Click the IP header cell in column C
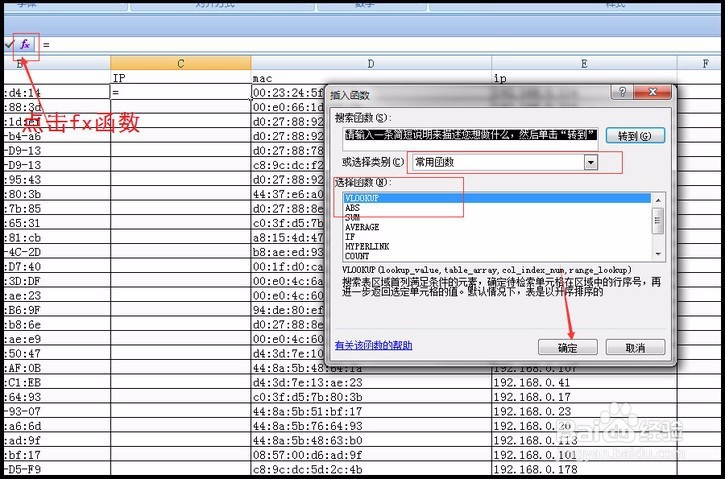Image resolution: width=725 pixels, height=479 pixels. pyautogui.click(x=181, y=78)
